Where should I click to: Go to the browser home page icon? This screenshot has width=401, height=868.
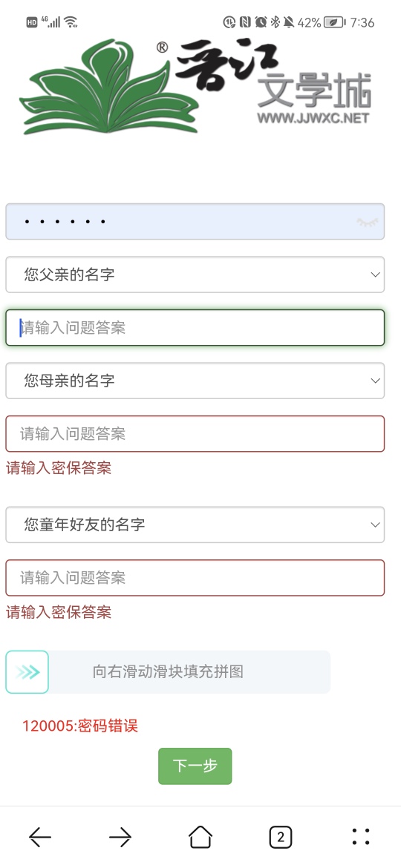click(200, 836)
